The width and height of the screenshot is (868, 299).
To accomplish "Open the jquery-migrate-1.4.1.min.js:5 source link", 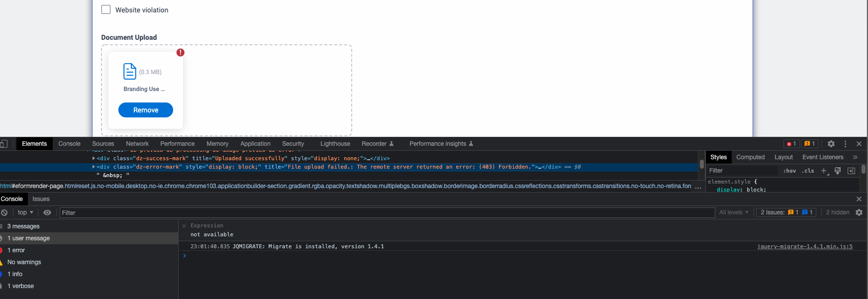I will pyautogui.click(x=804, y=246).
